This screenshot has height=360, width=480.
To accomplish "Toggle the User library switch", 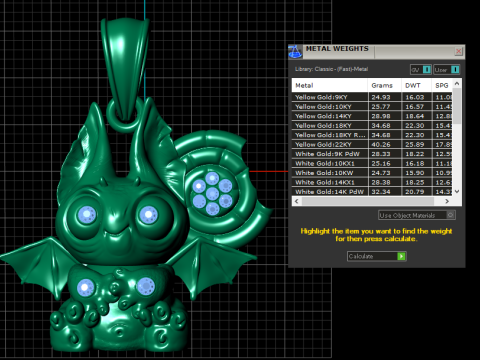I will [447, 70].
